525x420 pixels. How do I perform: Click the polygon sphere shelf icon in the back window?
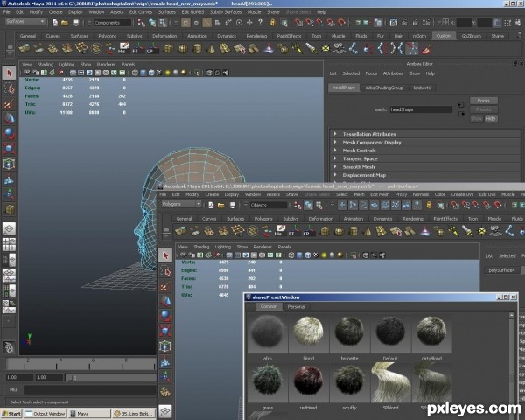click(x=183, y=49)
